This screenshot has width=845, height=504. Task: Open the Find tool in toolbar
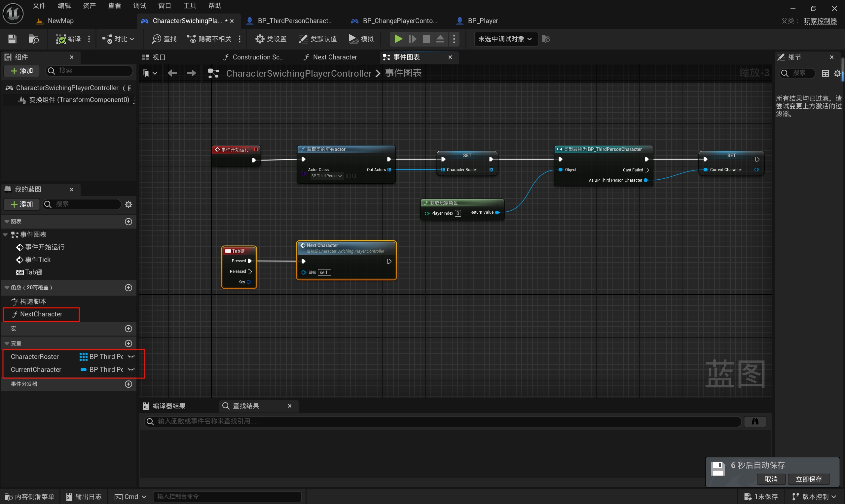(x=165, y=39)
